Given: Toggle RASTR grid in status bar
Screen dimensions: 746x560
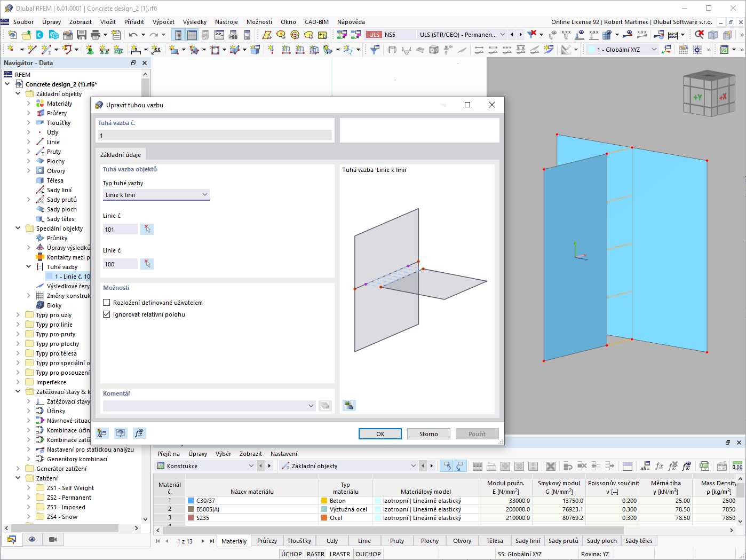Looking at the screenshot, I should [x=316, y=554].
